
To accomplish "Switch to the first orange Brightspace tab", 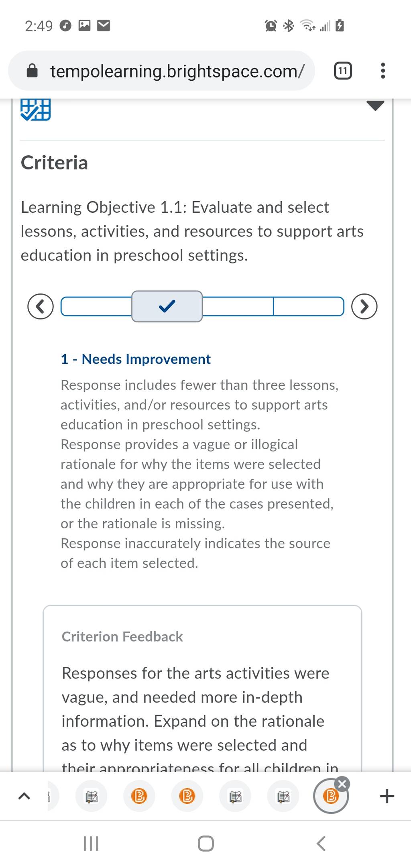I will click(139, 796).
